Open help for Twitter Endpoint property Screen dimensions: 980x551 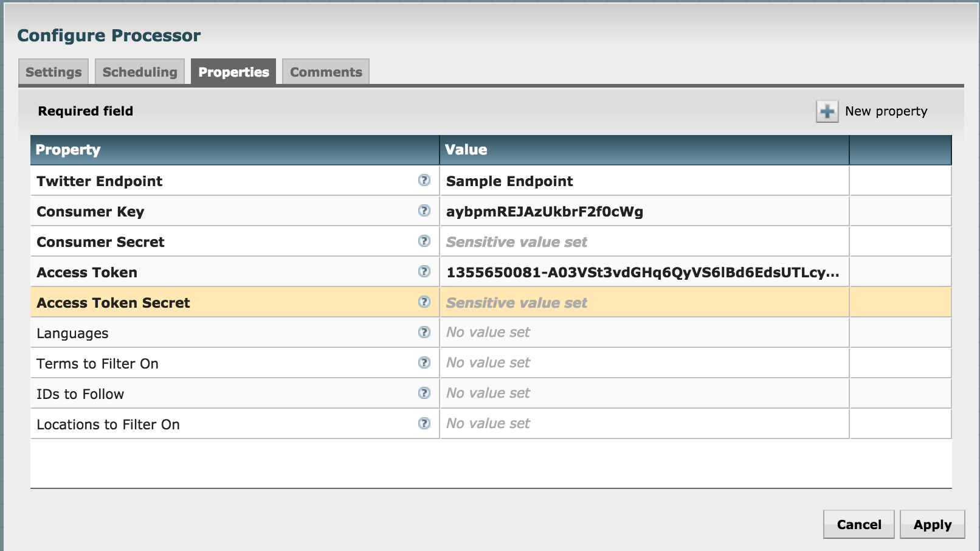point(424,181)
